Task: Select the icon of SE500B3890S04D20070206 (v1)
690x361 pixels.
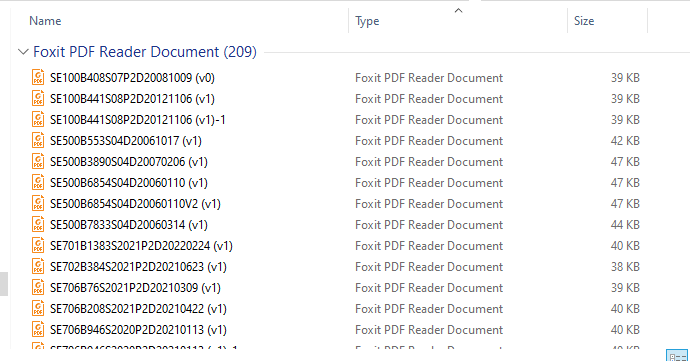Action: click(x=38, y=162)
